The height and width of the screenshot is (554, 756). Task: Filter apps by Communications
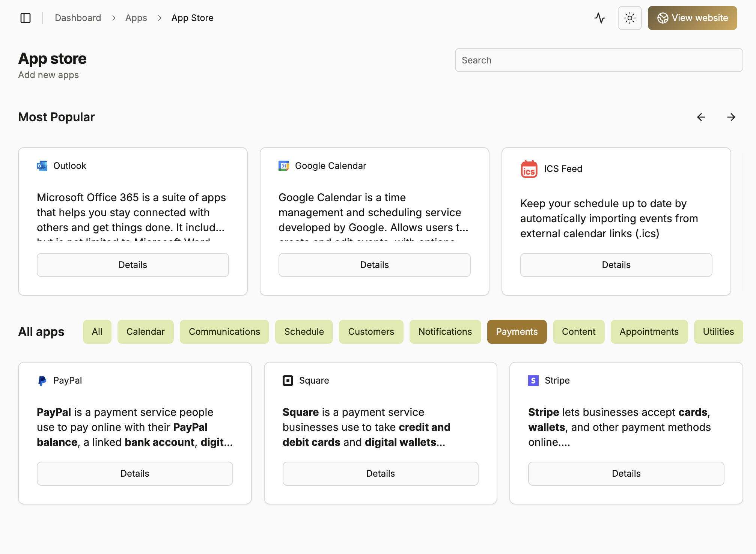(224, 332)
